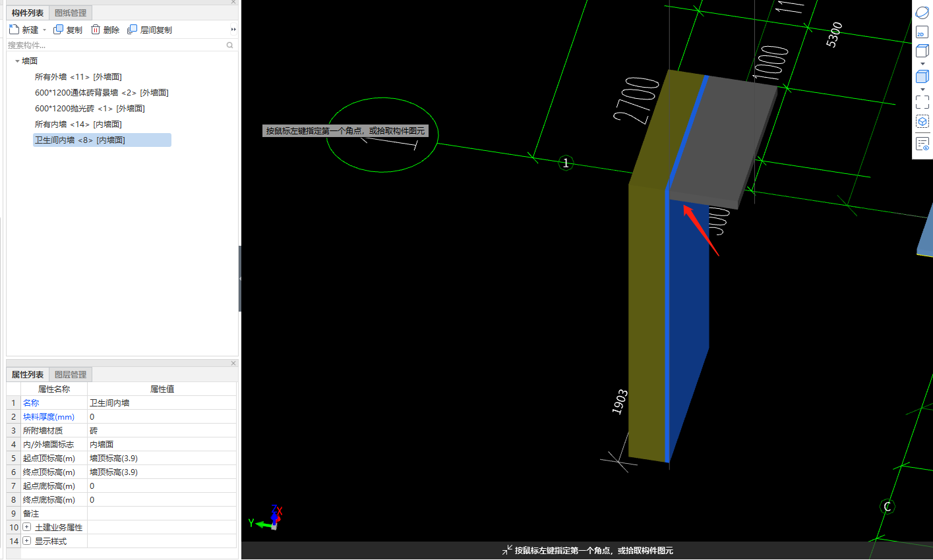Screen dimensions: 933x560
Task: Select 600*1200通体砖背景墙 <2> item
Action: [102, 93]
